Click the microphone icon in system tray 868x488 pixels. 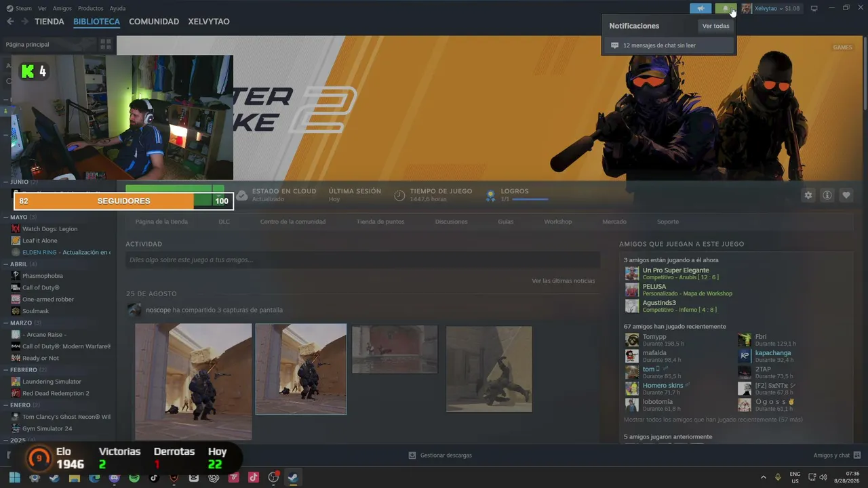778,477
